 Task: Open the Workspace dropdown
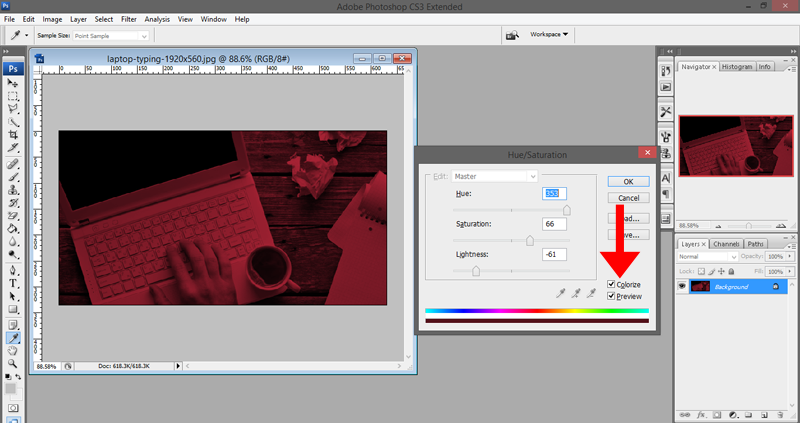coord(549,34)
